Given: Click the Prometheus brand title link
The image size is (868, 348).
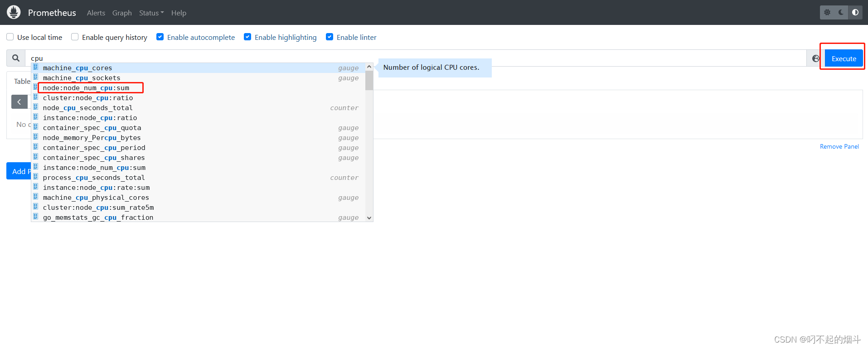Looking at the screenshot, I should pyautogui.click(x=52, y=13).
